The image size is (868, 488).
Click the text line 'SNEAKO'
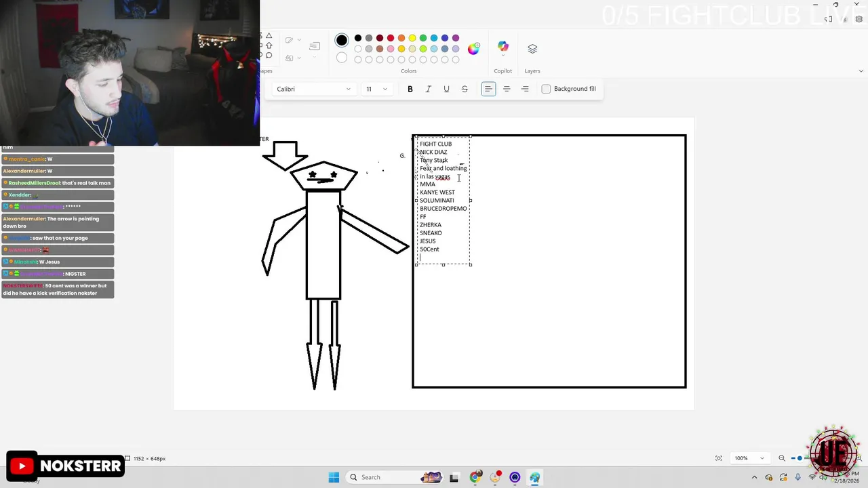[x=431, y=233]
